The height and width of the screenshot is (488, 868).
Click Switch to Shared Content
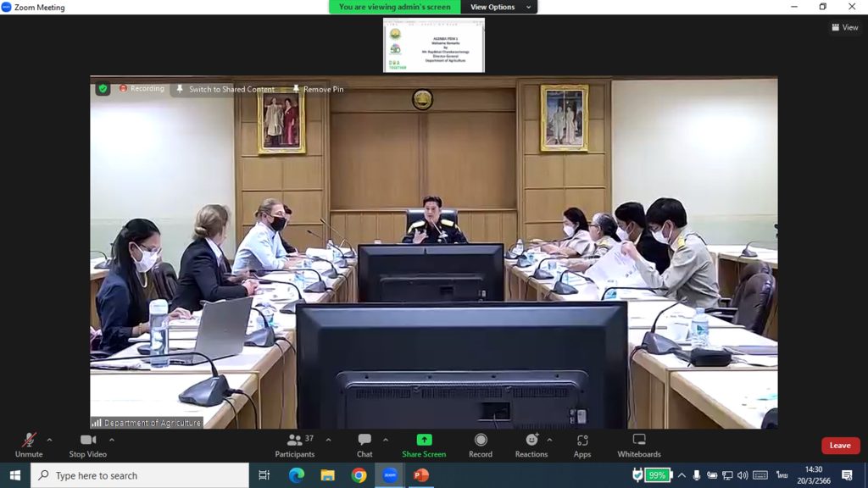pyautogui.click(x=225, y=89)
